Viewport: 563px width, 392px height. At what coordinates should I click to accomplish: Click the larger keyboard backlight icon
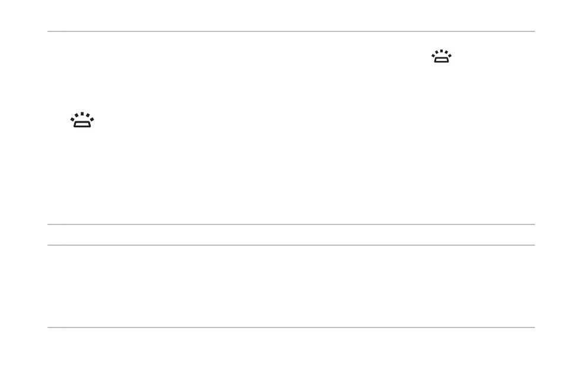coord(82,120)
